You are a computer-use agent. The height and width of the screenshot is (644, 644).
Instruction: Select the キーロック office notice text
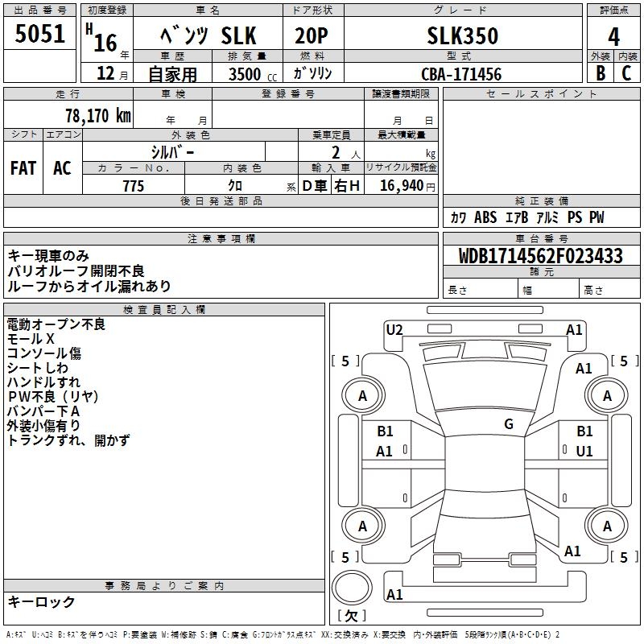(x=42, y=602)
